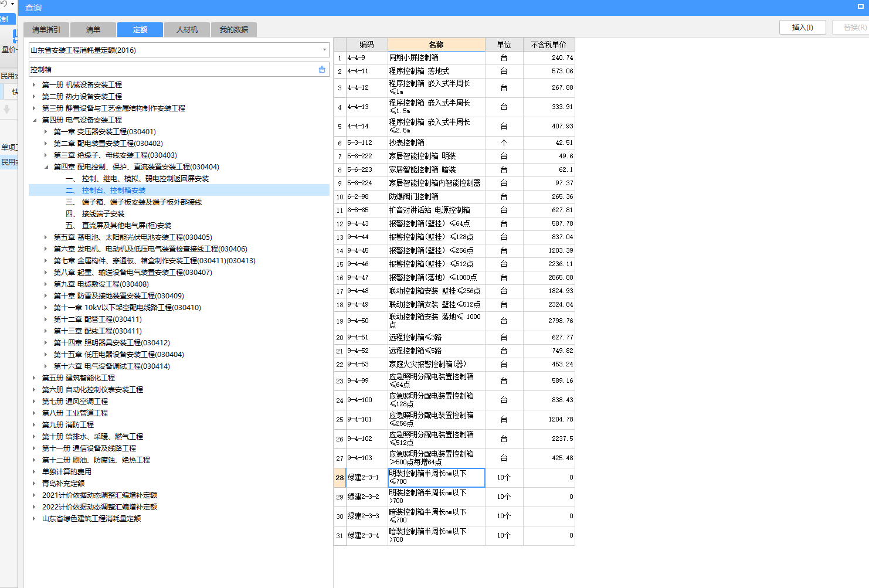869x588 pixels.
Task: Select 二、控制台、控制箱安装 tree item
Action: point(106,190)
